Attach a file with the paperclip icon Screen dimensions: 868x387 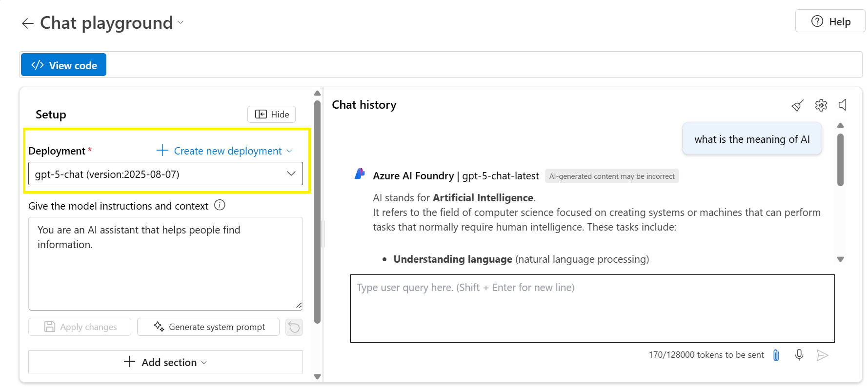(776, 355)
